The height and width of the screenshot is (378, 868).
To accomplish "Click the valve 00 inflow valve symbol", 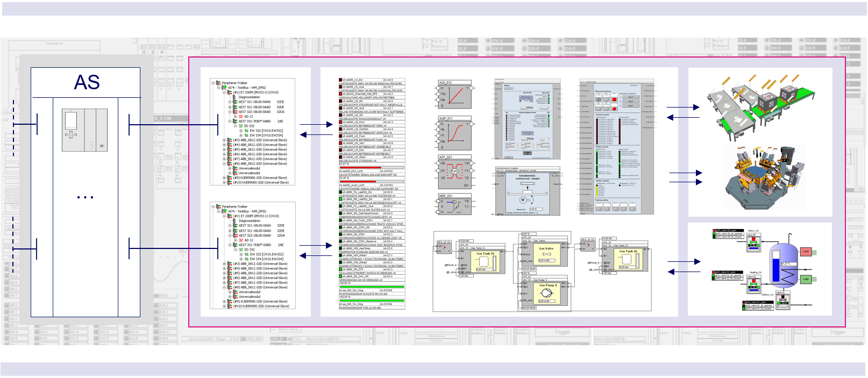I will point(754,243).
